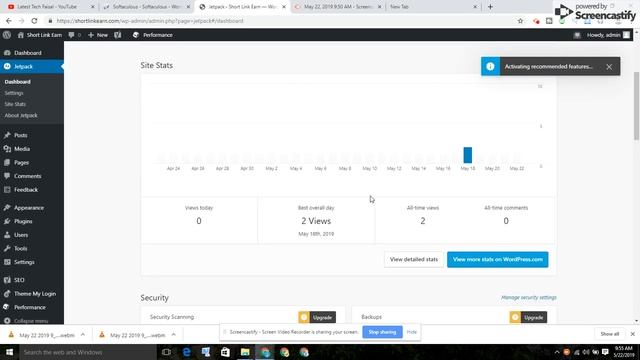Click the page vertical scrollbar

point(636,106)
